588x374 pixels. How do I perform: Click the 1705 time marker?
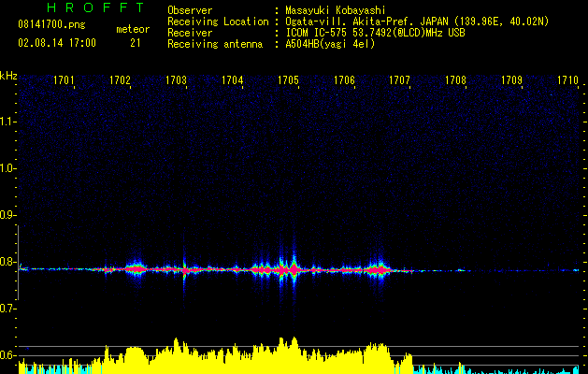tap(288, 80)
